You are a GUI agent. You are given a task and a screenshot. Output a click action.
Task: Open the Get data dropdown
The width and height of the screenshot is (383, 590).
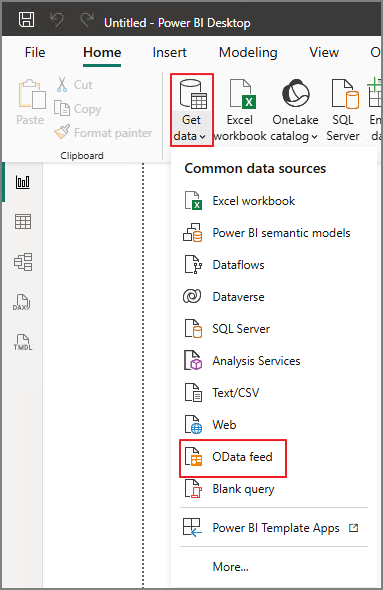[192, 110]
